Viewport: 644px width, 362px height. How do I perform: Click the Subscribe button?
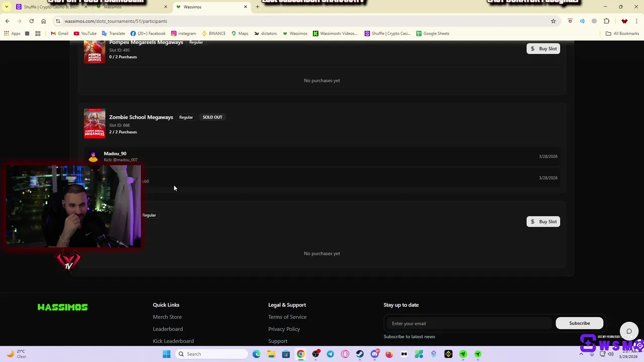pyautogui.click(x=579, y=323)
